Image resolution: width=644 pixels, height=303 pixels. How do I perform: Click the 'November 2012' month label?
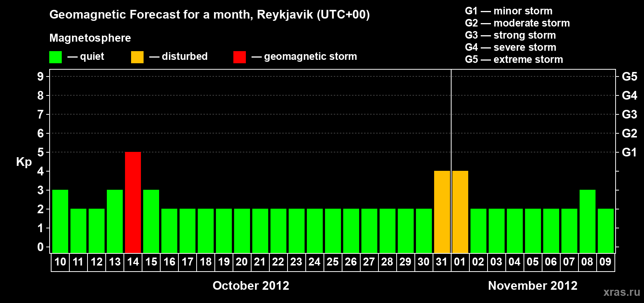(533, 285)
